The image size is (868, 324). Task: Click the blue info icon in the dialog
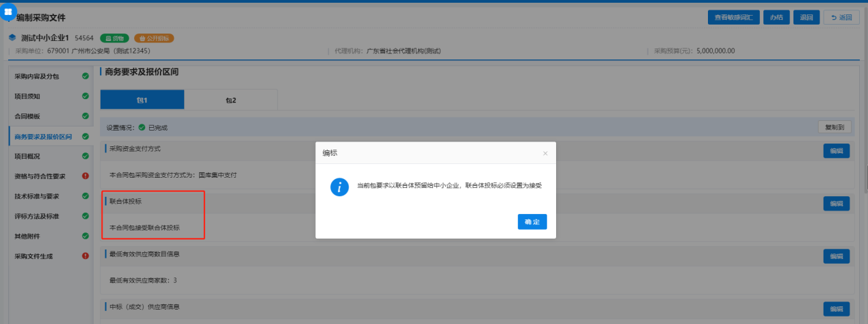pos(339,187)
